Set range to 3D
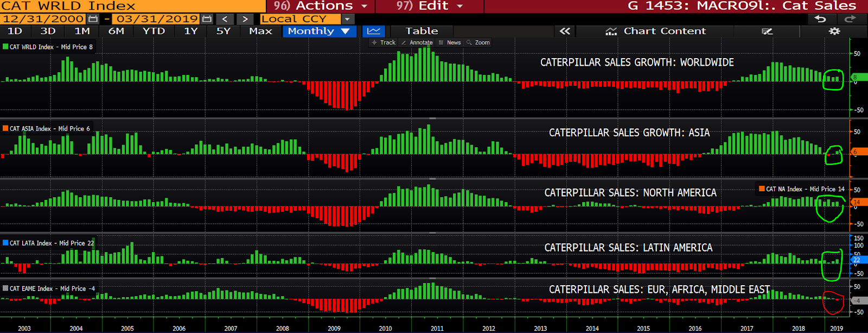The height and width of the screenshot is (333, 868). click(x=48, y=31)
